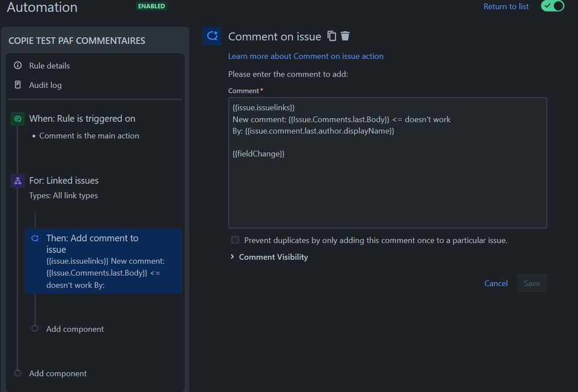
Task: Click the Comment on issue action icon
Action: [212, 36]
